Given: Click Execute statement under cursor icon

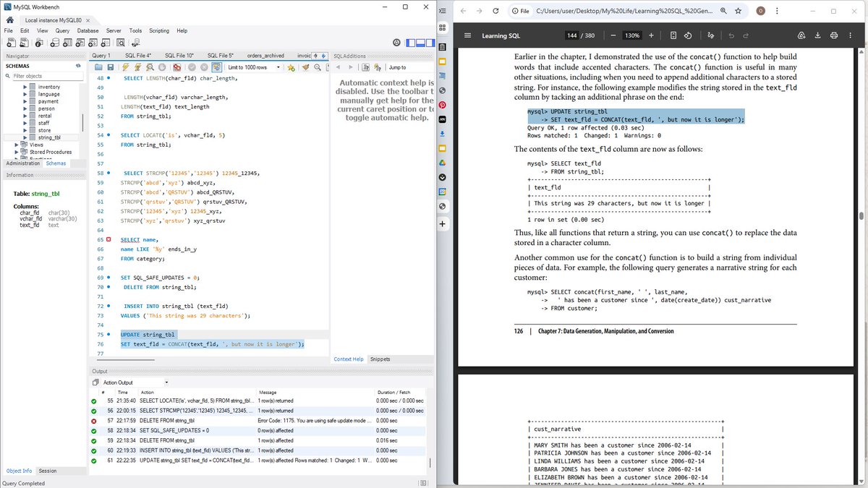Looking at the screenshot, I should [138, 67].
